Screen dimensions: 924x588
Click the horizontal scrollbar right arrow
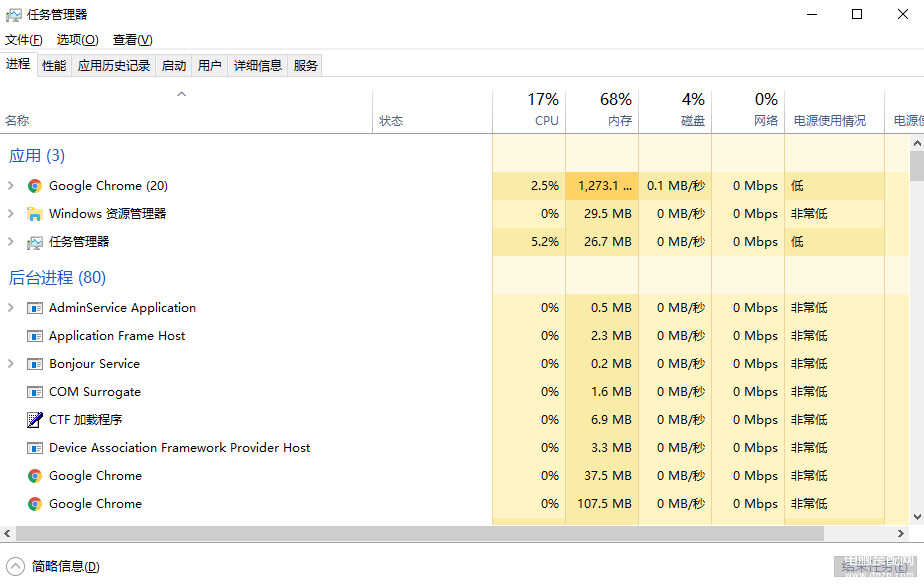(900, 534)
